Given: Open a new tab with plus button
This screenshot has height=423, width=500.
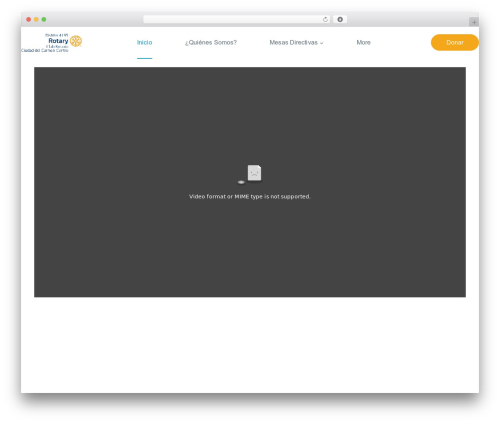Looking at the screenshot, I should (474, 22).
